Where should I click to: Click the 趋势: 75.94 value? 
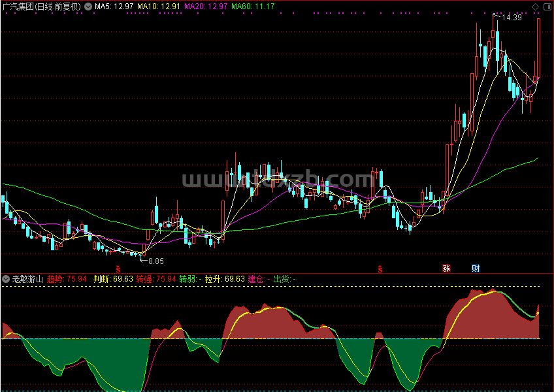[67, 279]
